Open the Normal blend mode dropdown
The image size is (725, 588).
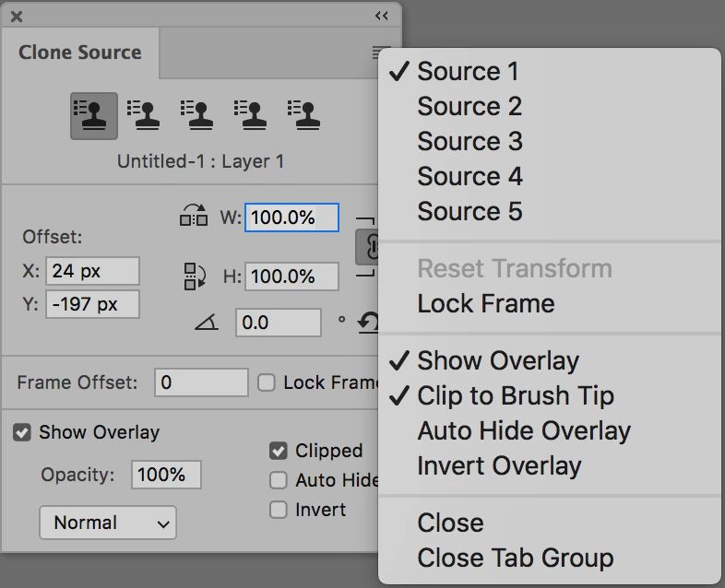click(x=108, y=523)
